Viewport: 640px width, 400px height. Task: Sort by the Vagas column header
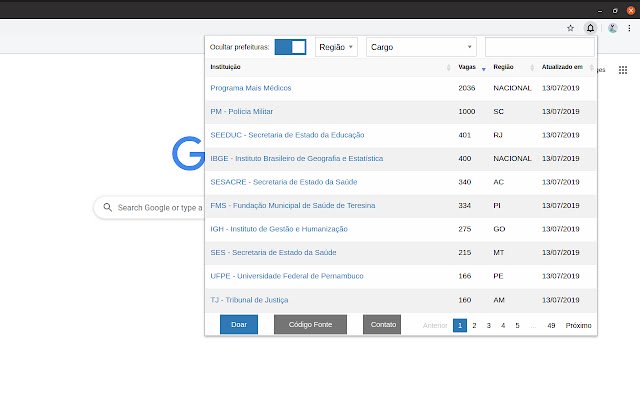(467, 67)
